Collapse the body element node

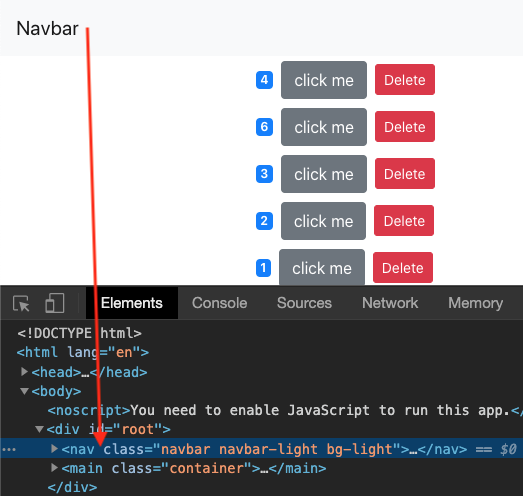[x=24, y=391]
